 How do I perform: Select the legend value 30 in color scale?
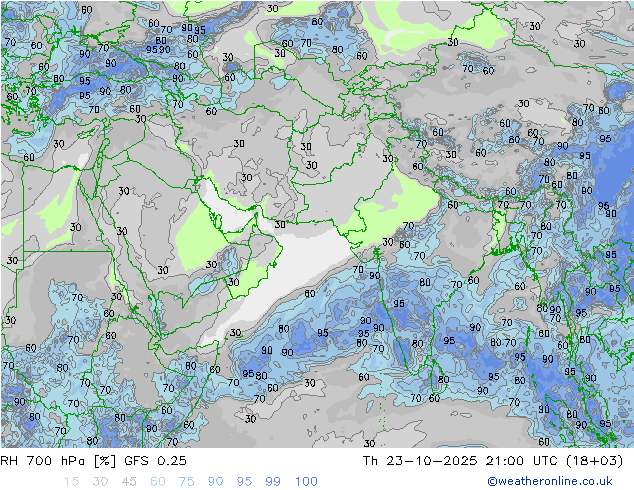tap(100, 482)
